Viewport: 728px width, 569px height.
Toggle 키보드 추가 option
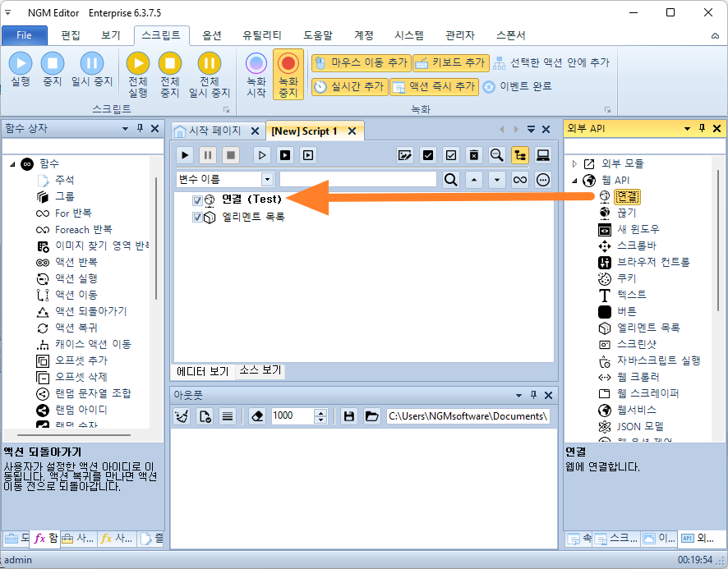pos(451,62)
